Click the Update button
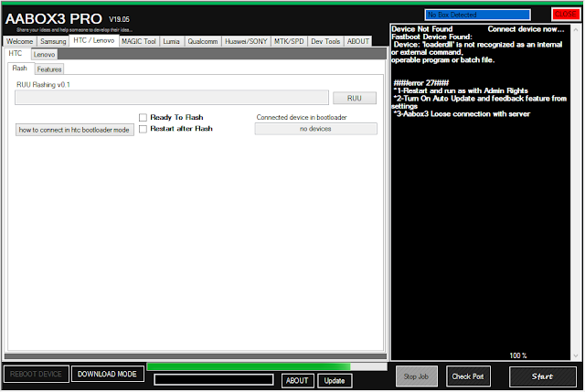Image resolution: width=585 pixels, height=392 pixels. point(335,380)
